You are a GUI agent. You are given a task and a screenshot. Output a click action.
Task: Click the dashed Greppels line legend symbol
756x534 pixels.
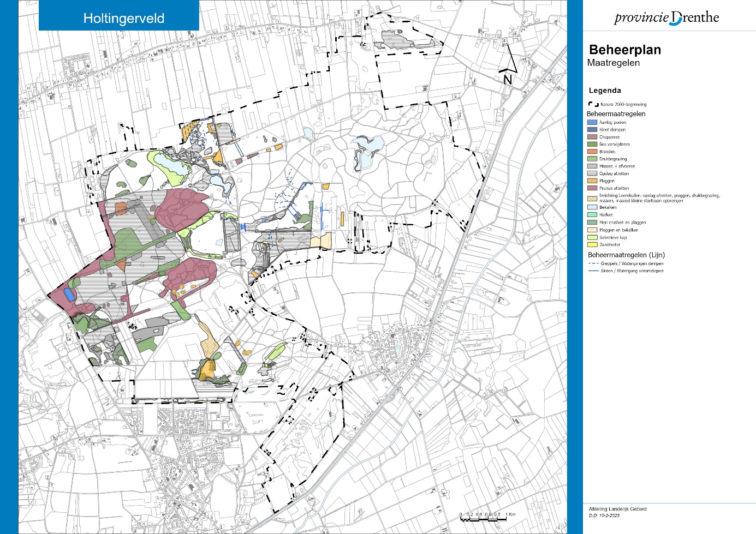pyautogui.click(x=593, y=263)
